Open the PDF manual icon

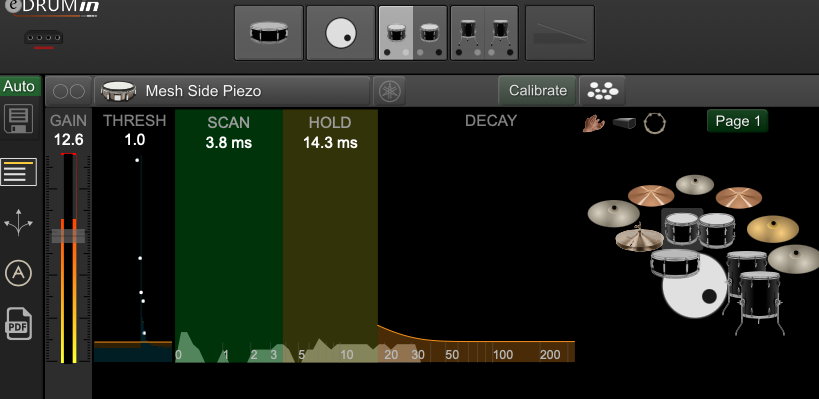point(18,324)
